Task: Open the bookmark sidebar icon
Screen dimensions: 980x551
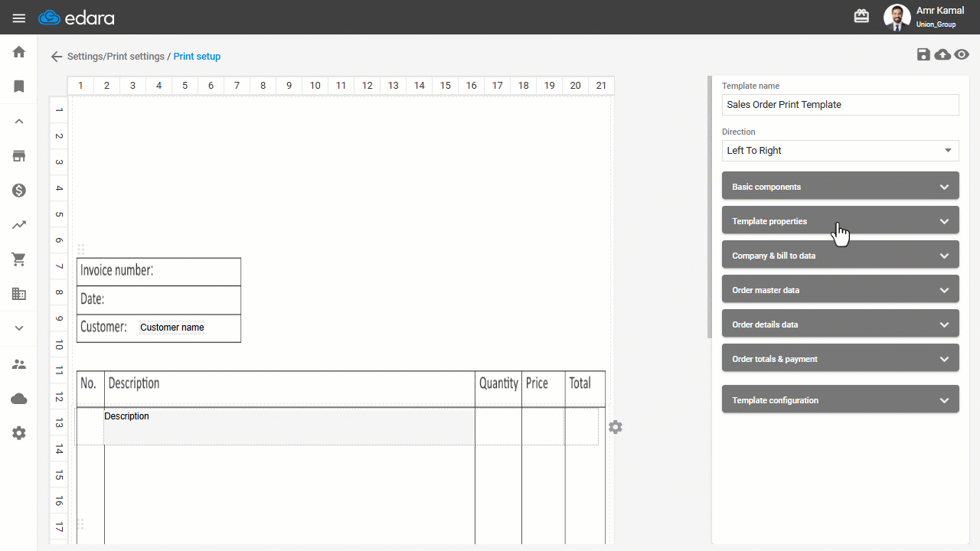Action: tap(19, 86)
